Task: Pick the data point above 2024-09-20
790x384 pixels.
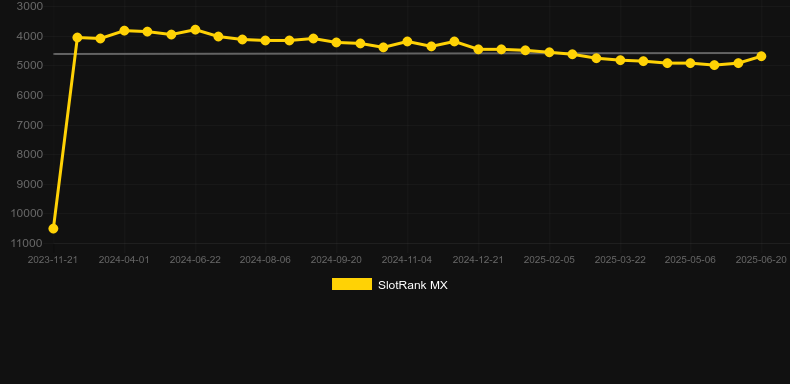Action: 337,42
